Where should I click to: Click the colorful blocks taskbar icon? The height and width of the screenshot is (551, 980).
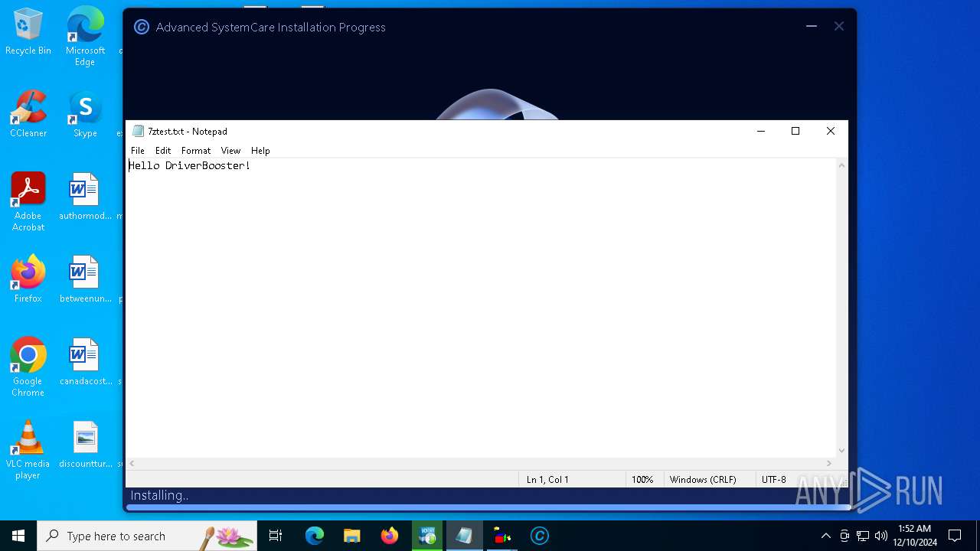[x=502, y=536]
